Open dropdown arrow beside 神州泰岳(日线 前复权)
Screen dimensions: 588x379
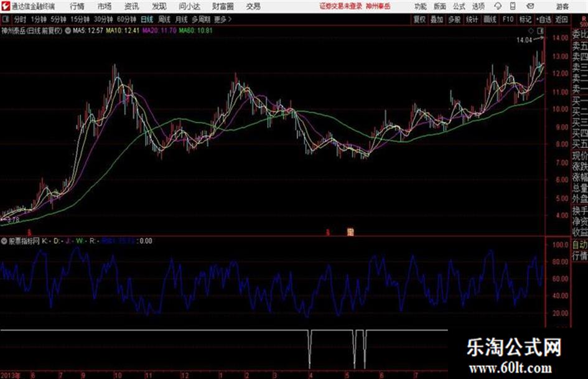coord(68,30)
